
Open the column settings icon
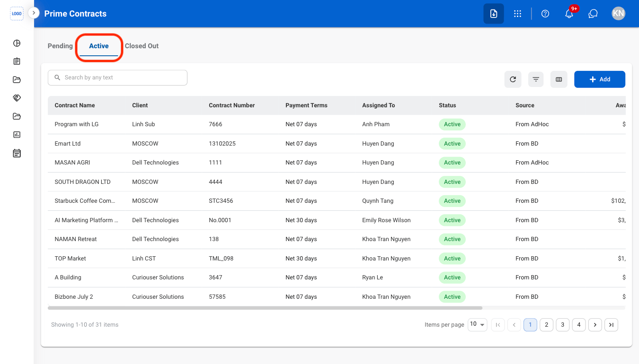point(559,79)
